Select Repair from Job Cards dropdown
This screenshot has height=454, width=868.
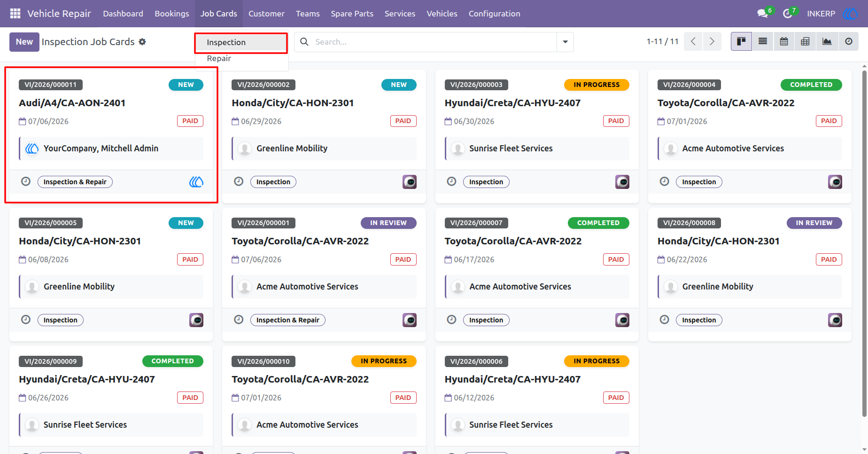pyautogui.click(x=241, y=58)
